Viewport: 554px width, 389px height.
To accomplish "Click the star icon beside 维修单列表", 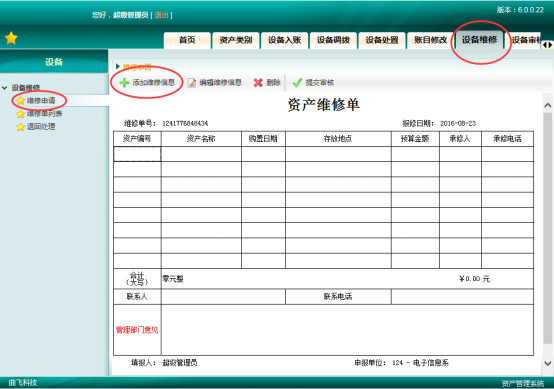I will 20,114.
